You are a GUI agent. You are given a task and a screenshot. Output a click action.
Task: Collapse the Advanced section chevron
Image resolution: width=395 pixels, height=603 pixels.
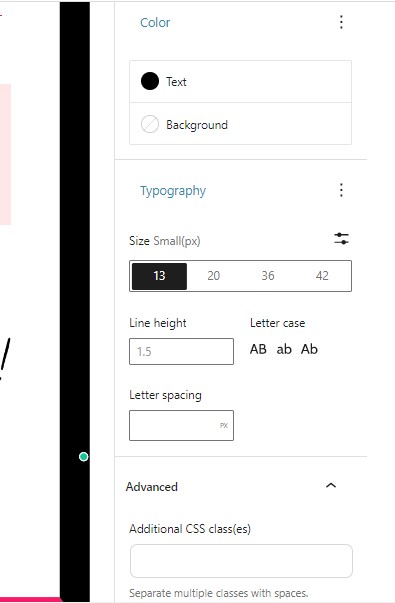pos(331,486)
